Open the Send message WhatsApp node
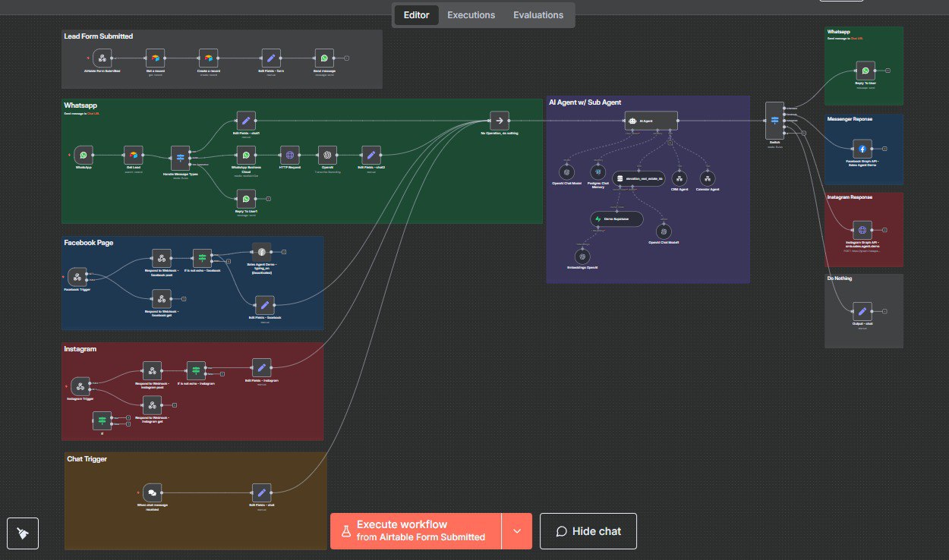 pos(324,58)
